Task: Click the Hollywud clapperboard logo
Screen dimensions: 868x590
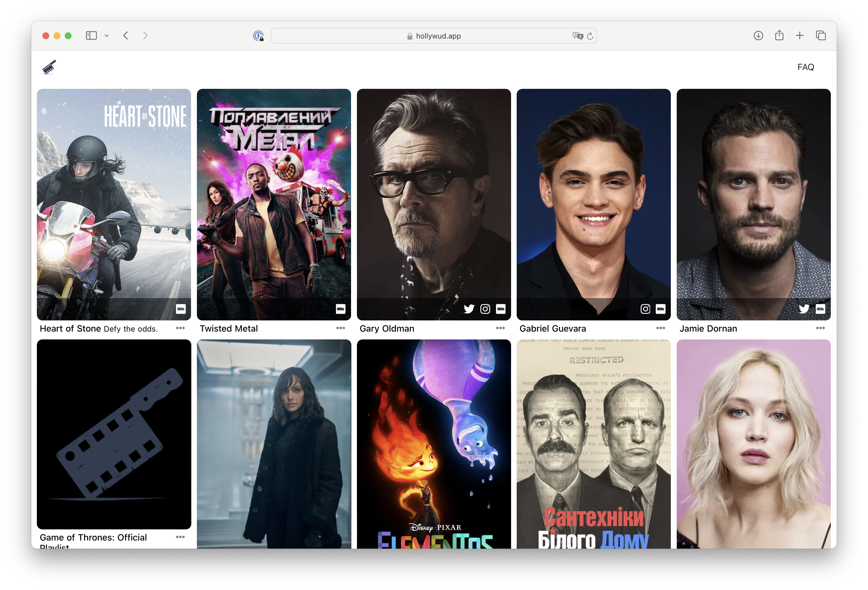Action: point(49,67)
